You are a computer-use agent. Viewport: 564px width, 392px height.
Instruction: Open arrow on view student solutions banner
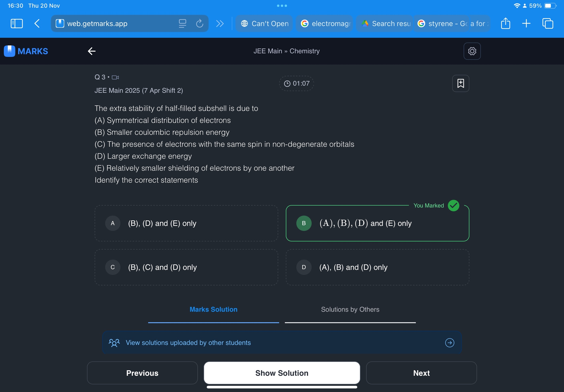[449, 343]
